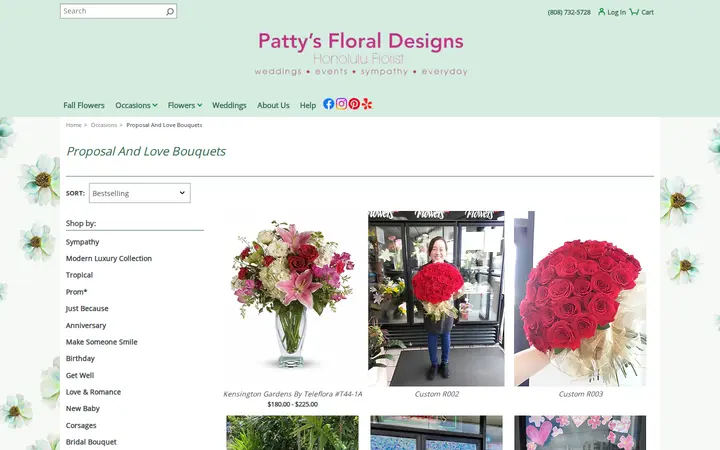Select Modern Luxury Collection category
This screenshot has height=450, width=720.
[109, 259]
